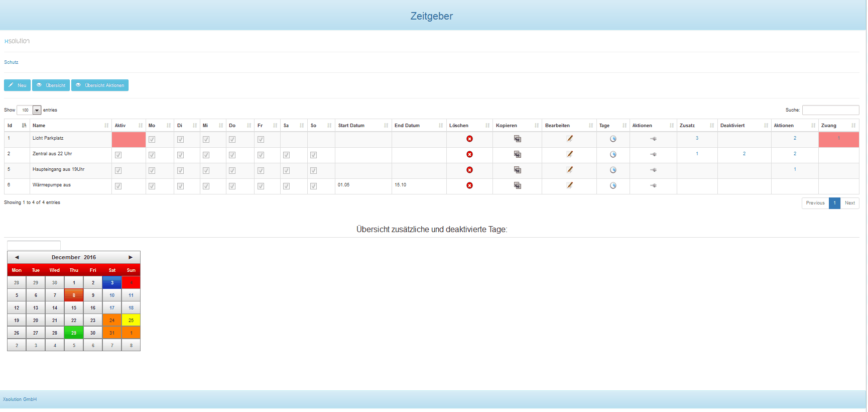Viewport: 868px width, 412px height.
Task: Edit the Haupteingang aus 19Uhr entry
Action: point(569,170)
